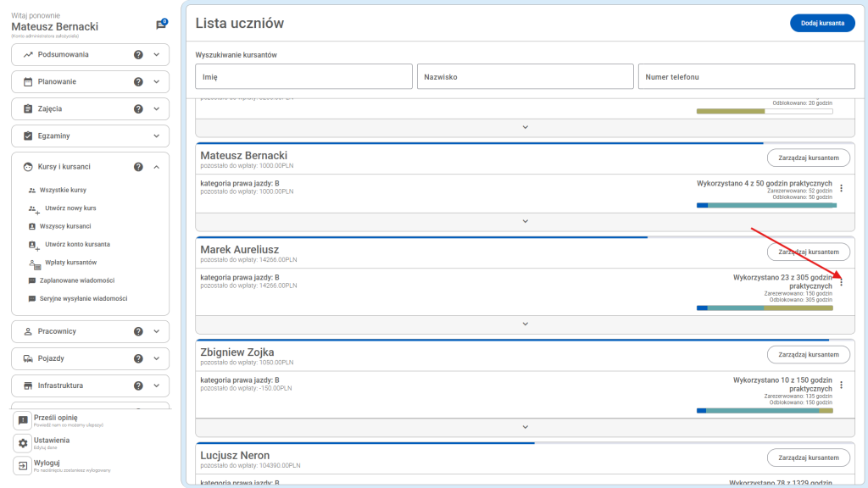Screen dimensions: 868x488
Task: Go to Wpłaty kursantów
Action: click(70, 263)
